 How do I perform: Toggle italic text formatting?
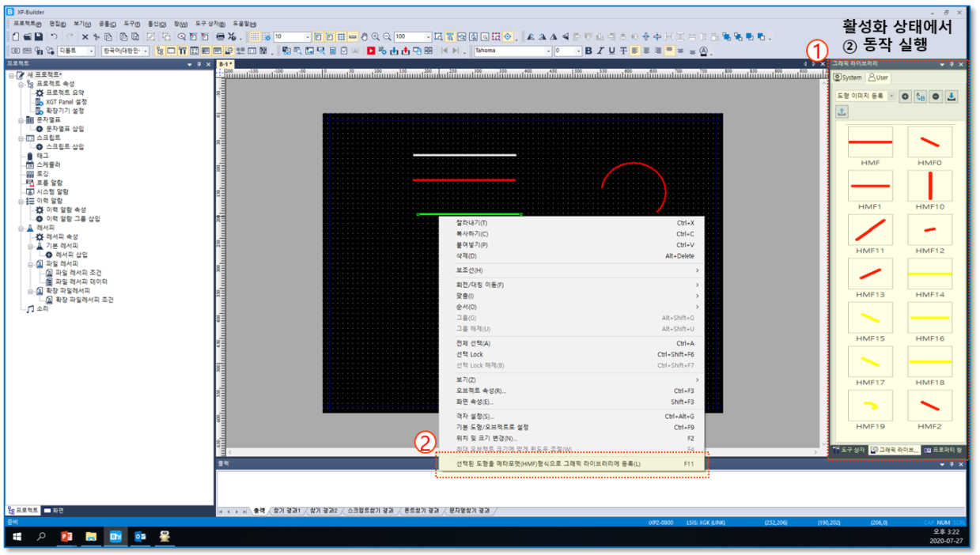[600, 51]
